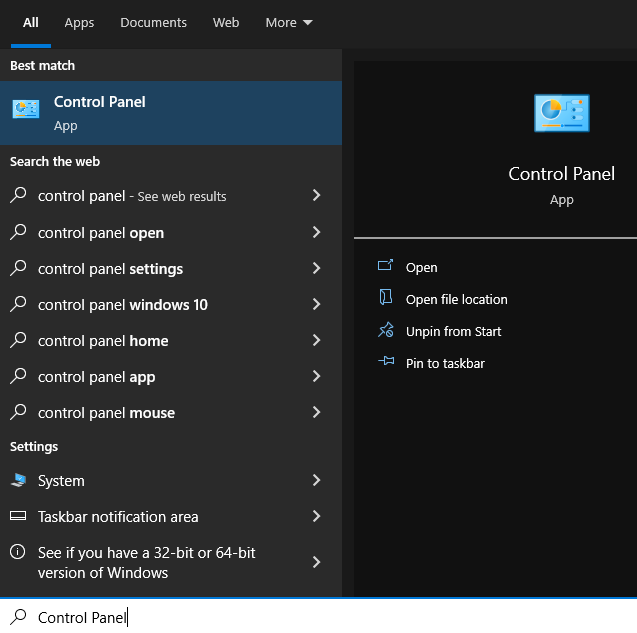Click the magnifier icon beside 'control panel windows 10'
This screenshot has height=633, width=637.
coord(18,304)
